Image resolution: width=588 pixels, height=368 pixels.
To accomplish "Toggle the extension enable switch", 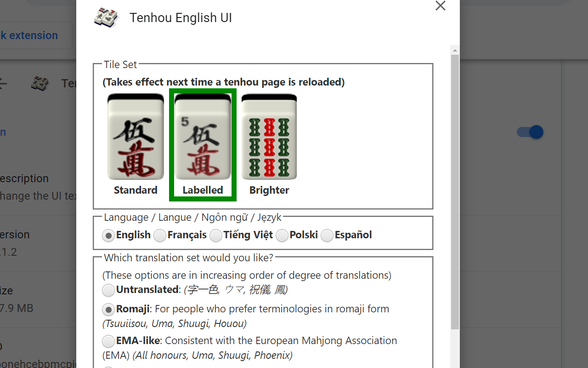I will [529, 132].
